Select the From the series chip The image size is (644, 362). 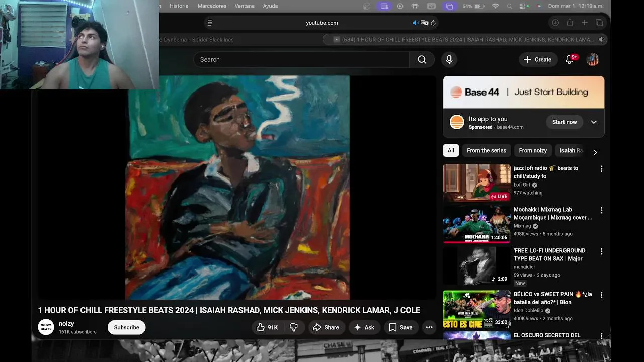[x=487, y=150]
